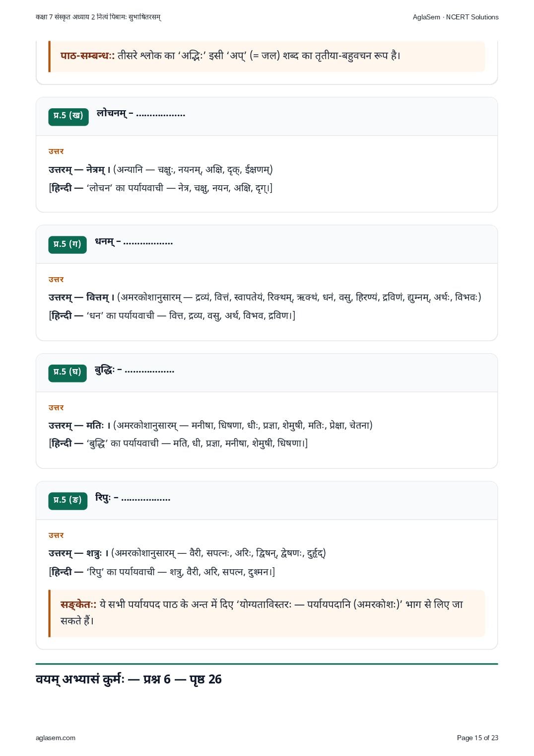Click the heading वयम् अभ्यासं कुर्मः प्रश्न 6

[x=129, y=679]
